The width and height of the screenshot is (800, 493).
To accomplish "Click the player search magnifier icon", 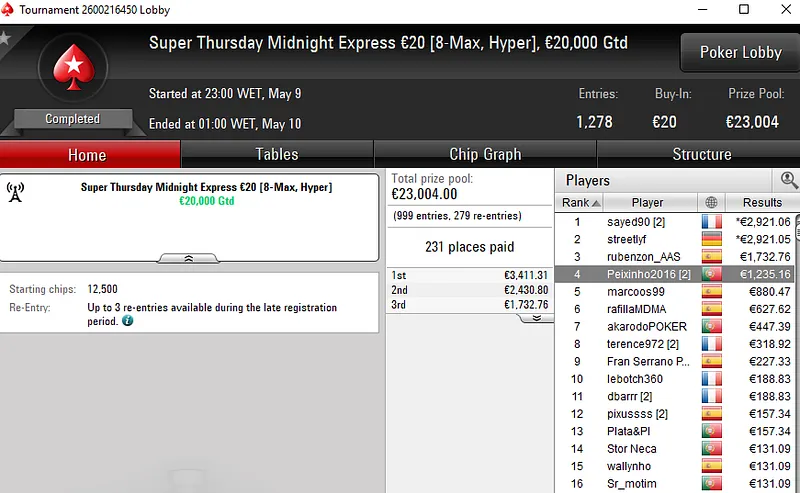I will (x=789, y=180).
